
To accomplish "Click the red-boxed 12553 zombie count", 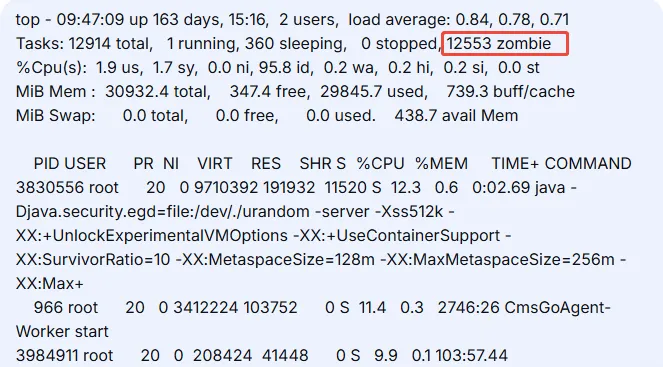I will [505, 44].
